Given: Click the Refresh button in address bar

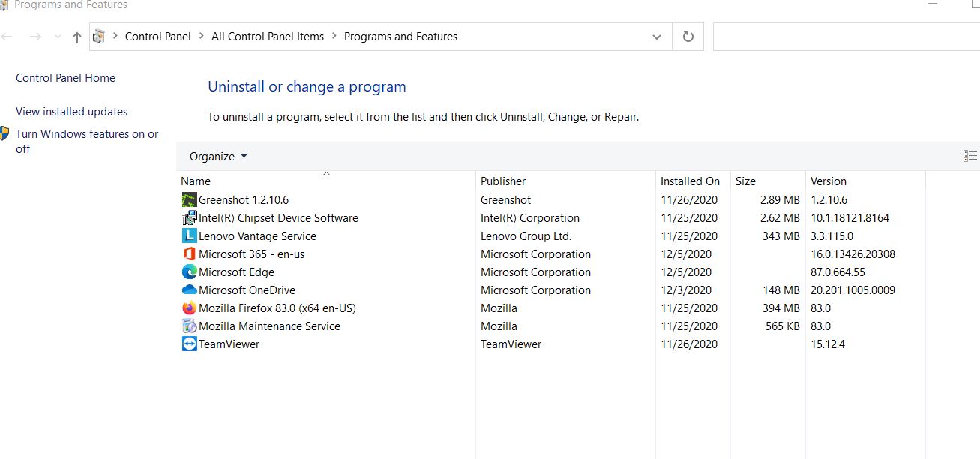Looking at the screenshot, I should pyautogui.click(x=688, y=37).
